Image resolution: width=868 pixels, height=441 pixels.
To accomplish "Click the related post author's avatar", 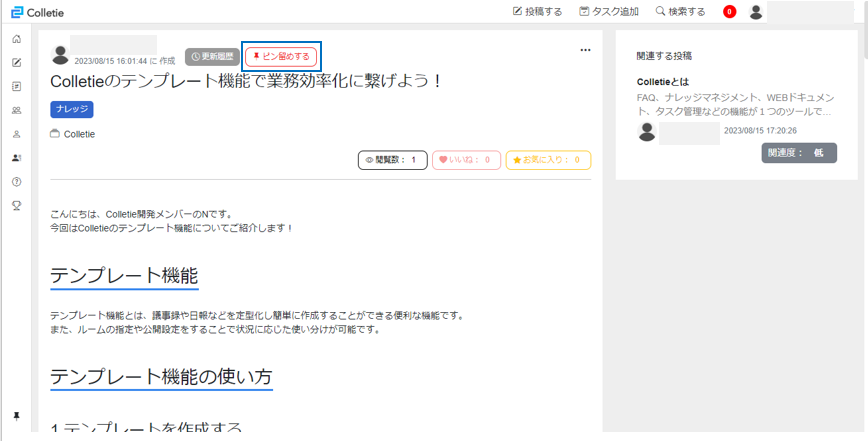I will [x=647, y=132].
